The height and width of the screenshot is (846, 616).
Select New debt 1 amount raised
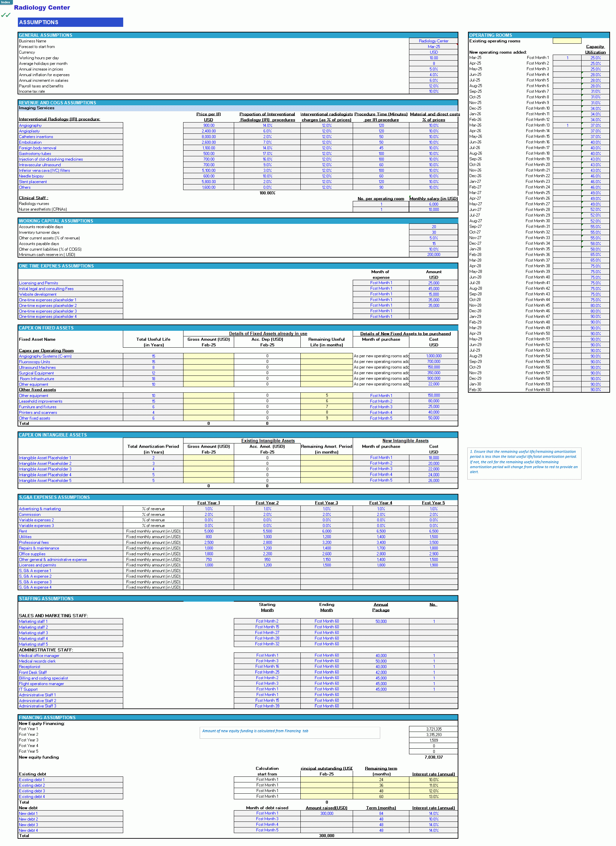click(326, 814)
